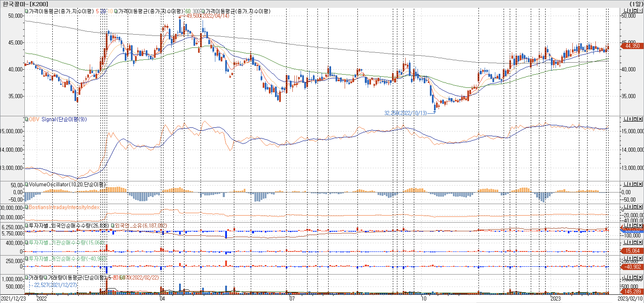Toggle the 외국인_소유 legend checkbox

[x=112, y=226]
